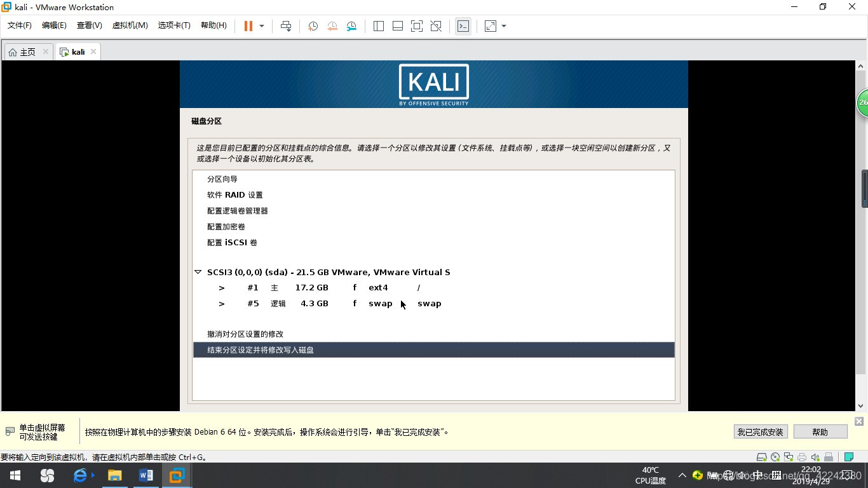Click the 我已完成安装 button

click(761, 432)
